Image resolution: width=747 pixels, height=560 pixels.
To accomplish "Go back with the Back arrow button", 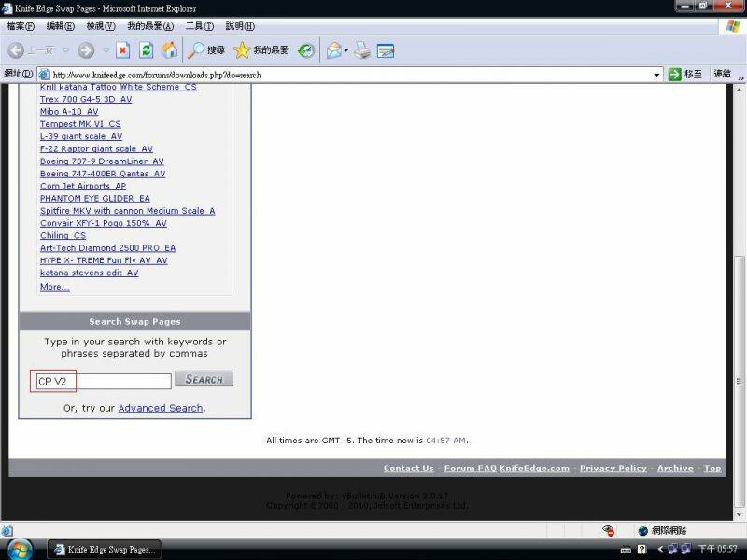I will point(16,50).
